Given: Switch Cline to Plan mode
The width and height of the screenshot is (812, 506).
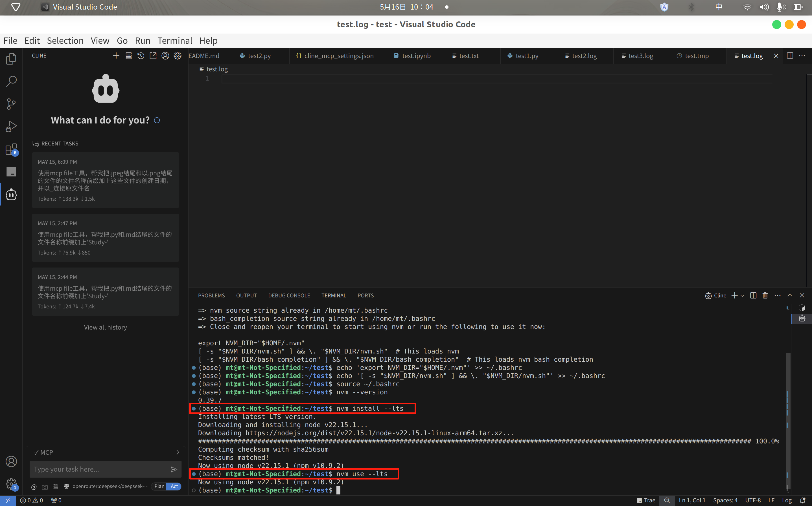Looking at the screenshot, I should click(x=159, y=486).
